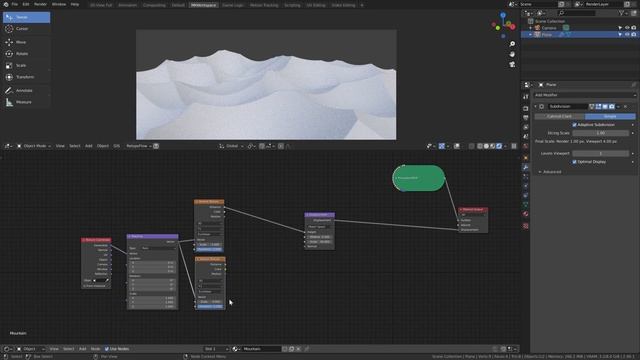Image resolution: width=640 pixels, height=360 pixels.
Task: Open the Tool properties tab icon
Action: coord(526,97)
